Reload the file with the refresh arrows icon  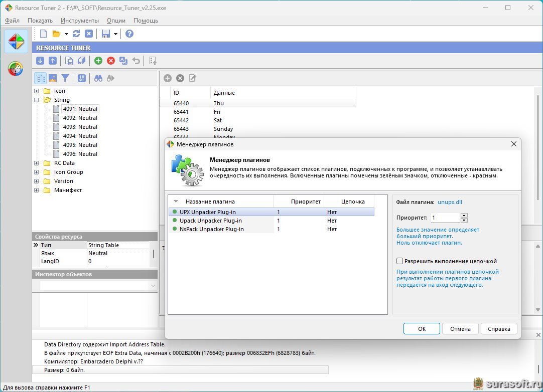click(76, 34)
